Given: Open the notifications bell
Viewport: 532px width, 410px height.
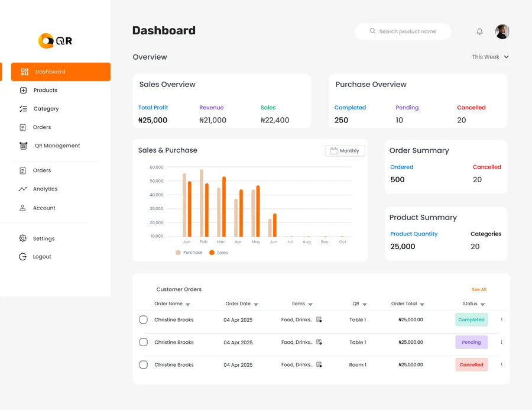Looking at the screenshot, I should (479, 31).
